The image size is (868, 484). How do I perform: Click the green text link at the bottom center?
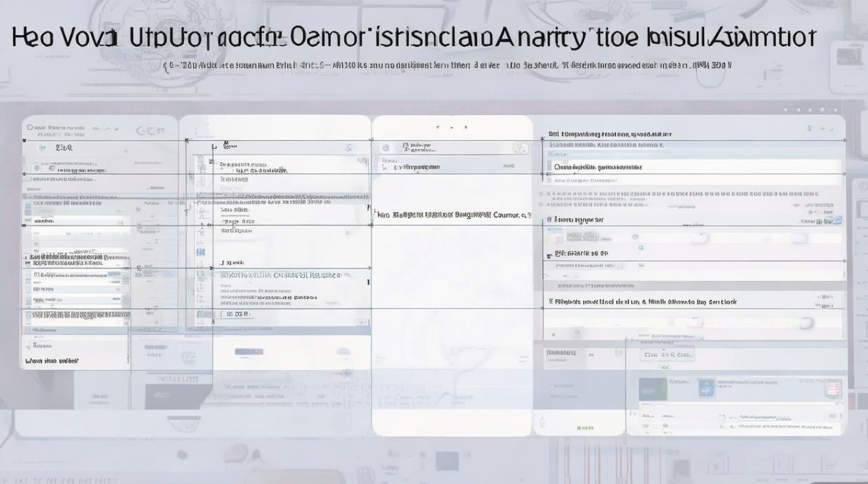585,428
